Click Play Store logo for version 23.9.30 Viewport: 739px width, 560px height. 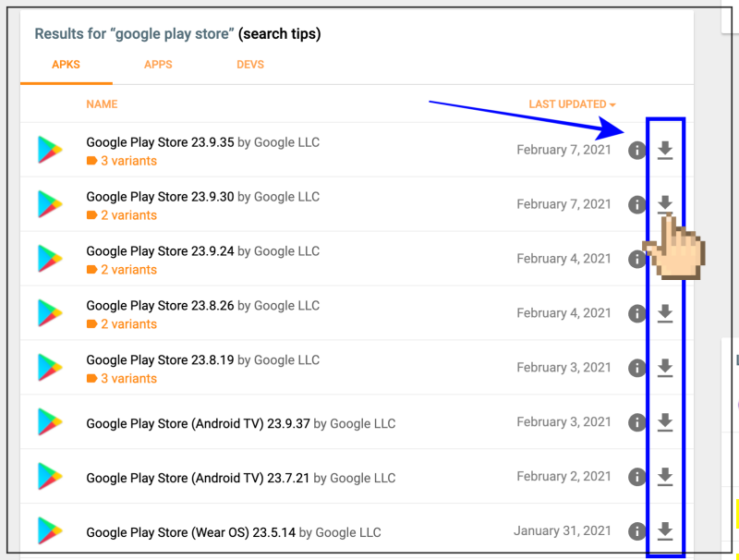pyautogui.click(x=50, y=204)
